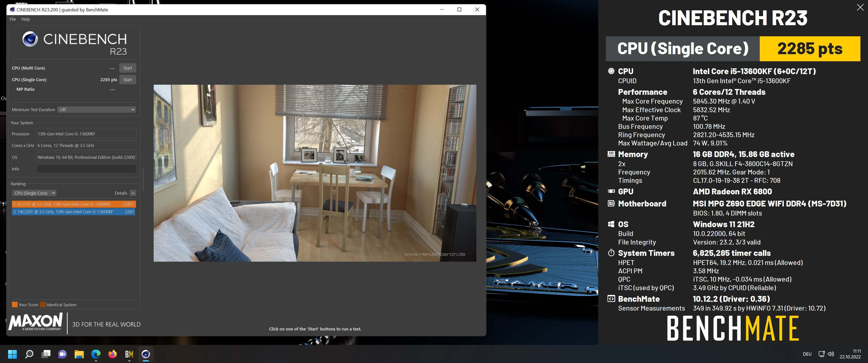Open the File menu in Cinebench
868x363 pixels.
[x=12, y=19]
